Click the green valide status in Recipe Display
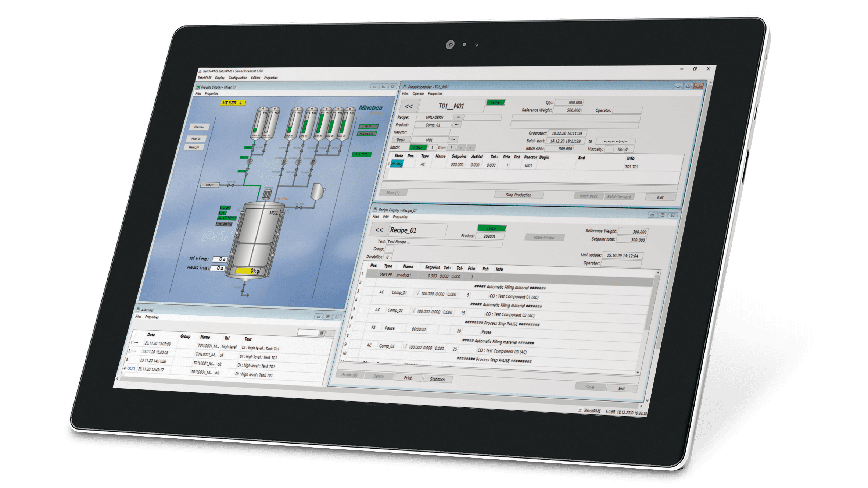868x488 pixels. [492, 228]
